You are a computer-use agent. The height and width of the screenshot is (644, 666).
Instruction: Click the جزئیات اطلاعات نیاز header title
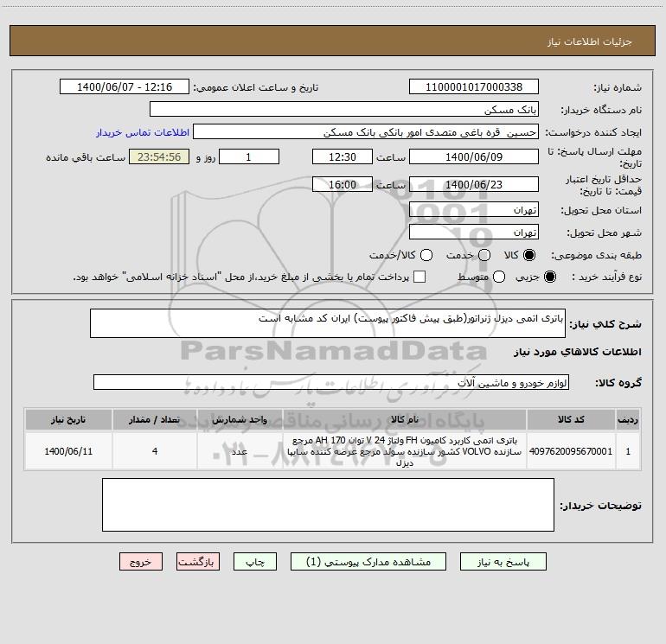tap(589, 41)
